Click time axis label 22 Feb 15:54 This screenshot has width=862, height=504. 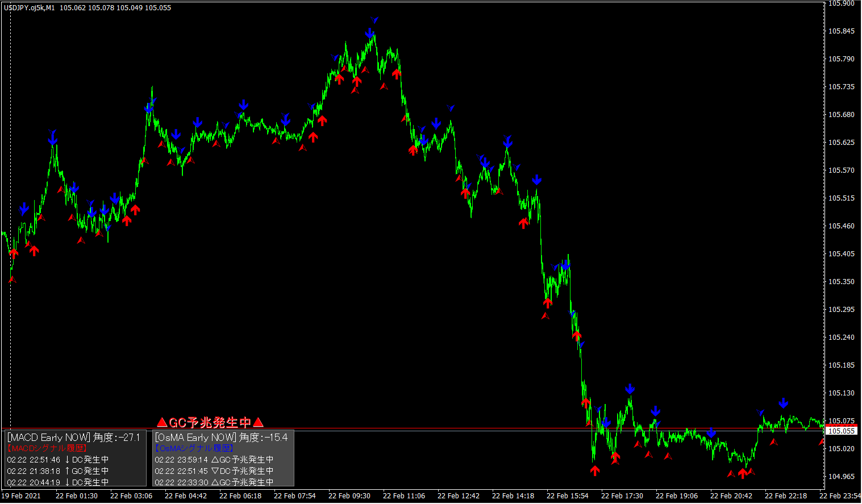tap(568, 496)
